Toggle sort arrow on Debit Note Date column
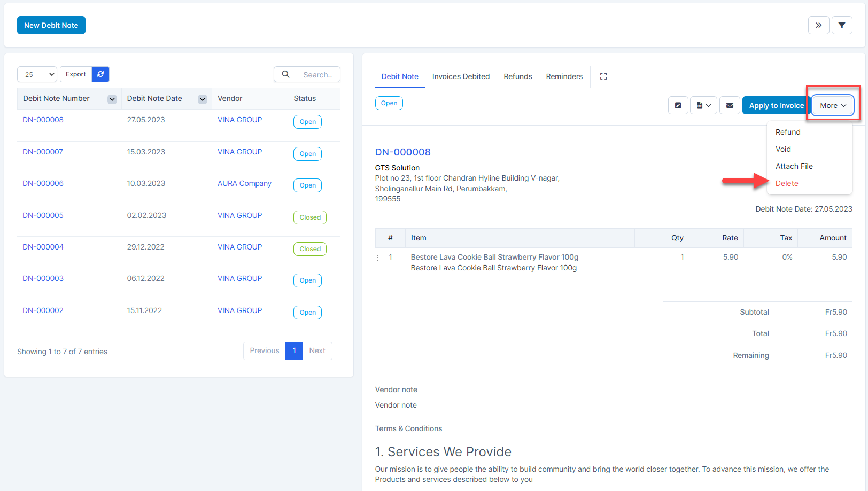 (203, 99)
